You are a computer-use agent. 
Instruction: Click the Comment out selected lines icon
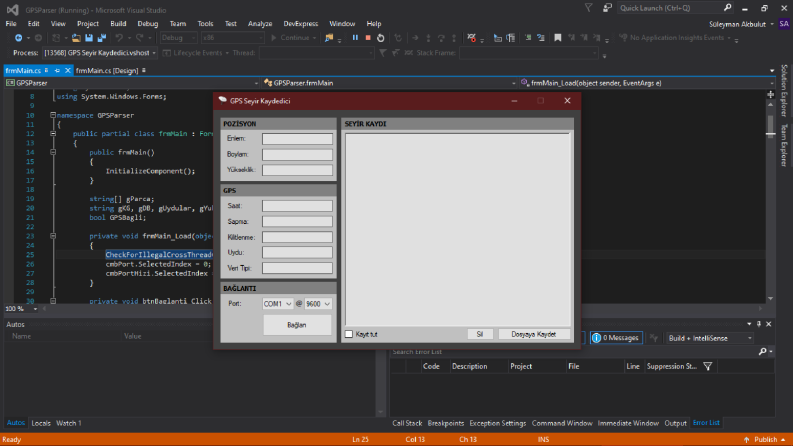pos(528,38)
